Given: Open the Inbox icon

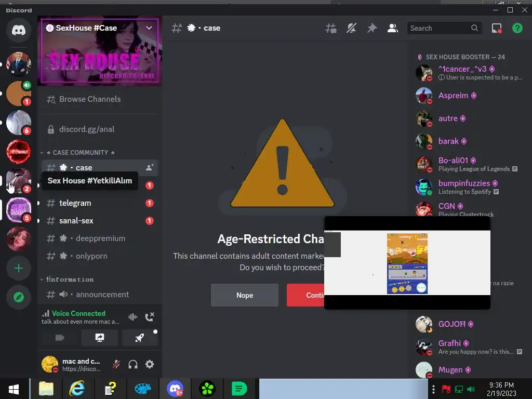Looking at the screenshot, I should 497,28.
